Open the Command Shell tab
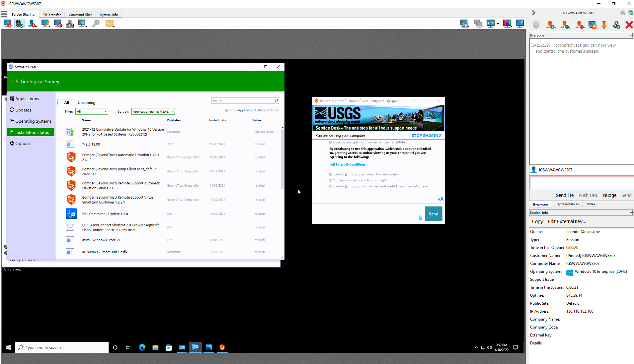The height and width of the screenshot is (364, 634). (80, 15)
